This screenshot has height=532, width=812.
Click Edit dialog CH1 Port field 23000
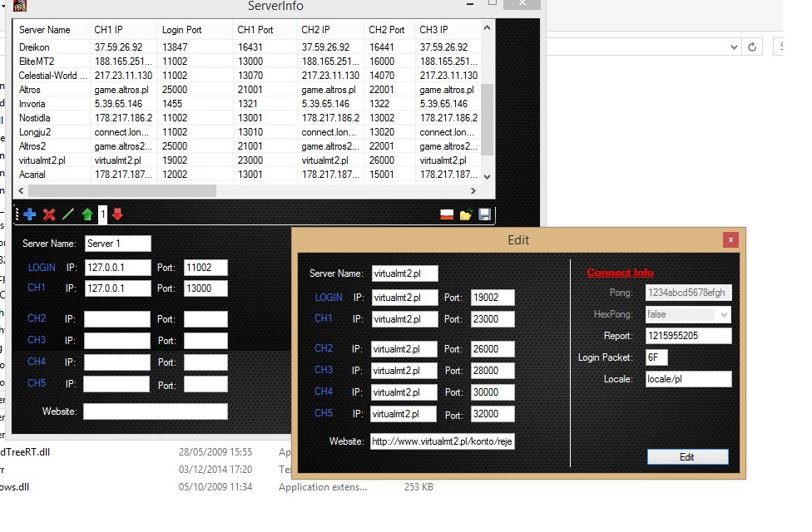(493, 319)
